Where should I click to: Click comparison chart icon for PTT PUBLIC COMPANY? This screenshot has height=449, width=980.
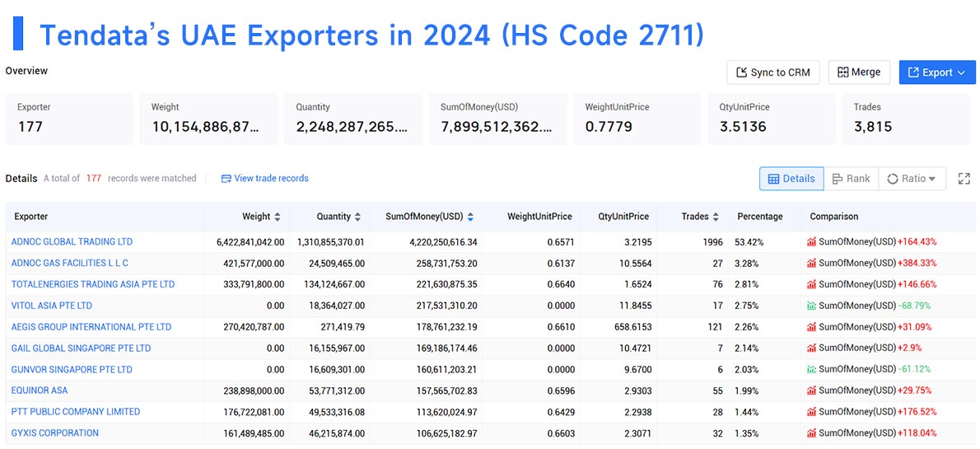811,412
